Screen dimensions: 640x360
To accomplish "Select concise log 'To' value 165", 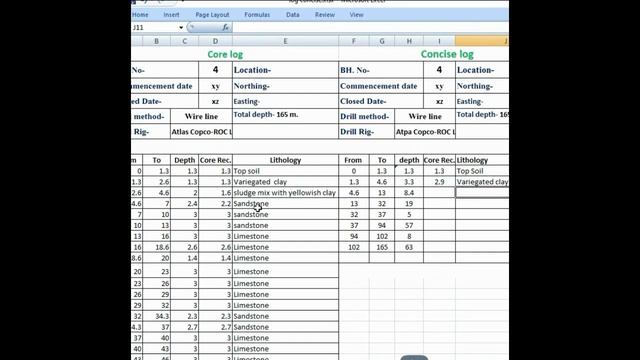I will (x=382, y=247).
